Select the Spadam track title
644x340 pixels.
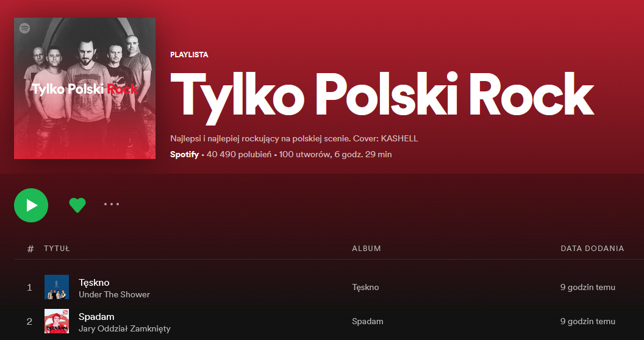tap(96, 317)
